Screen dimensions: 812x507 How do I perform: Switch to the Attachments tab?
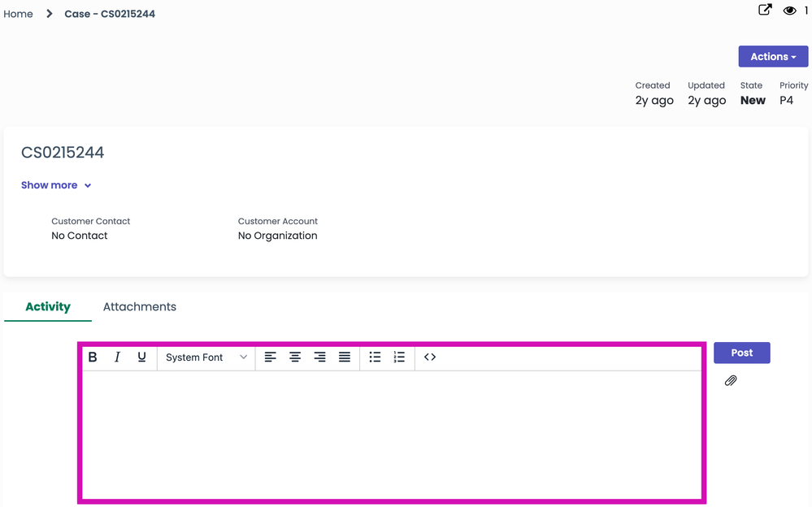tap(140, 306)
